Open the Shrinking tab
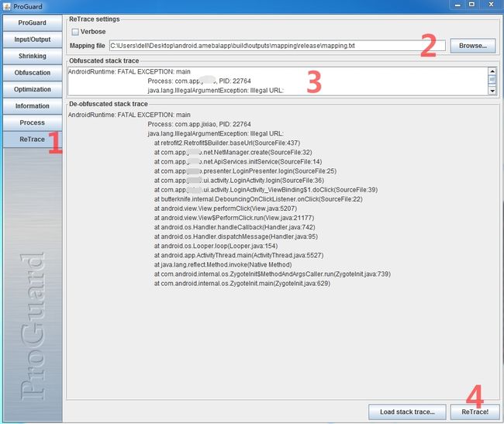The image size is (504, 424). (x=32, y=57)
